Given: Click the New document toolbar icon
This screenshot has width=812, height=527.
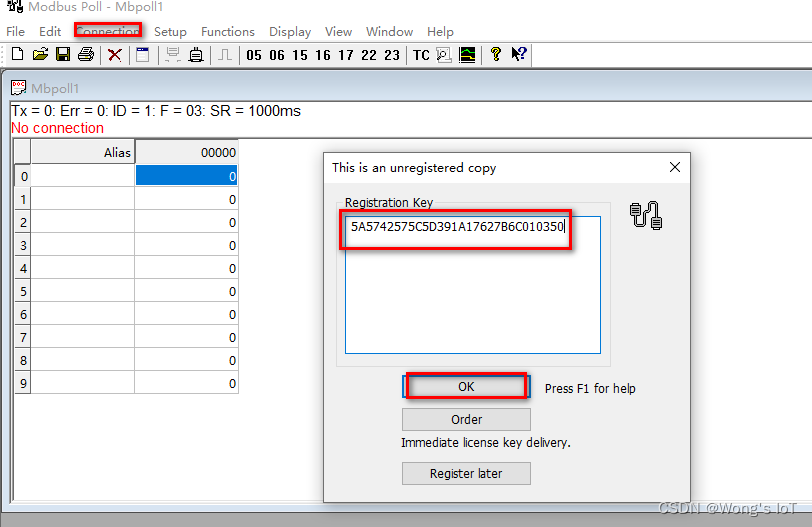Looking at the screenshot, I should 17,54.
